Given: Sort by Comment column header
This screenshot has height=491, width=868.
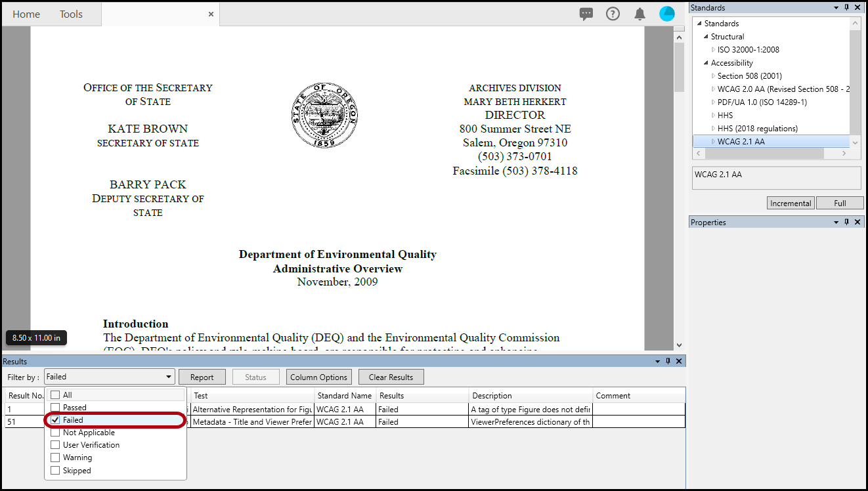Looking at the screenshot, I should (x=639, y=396).
